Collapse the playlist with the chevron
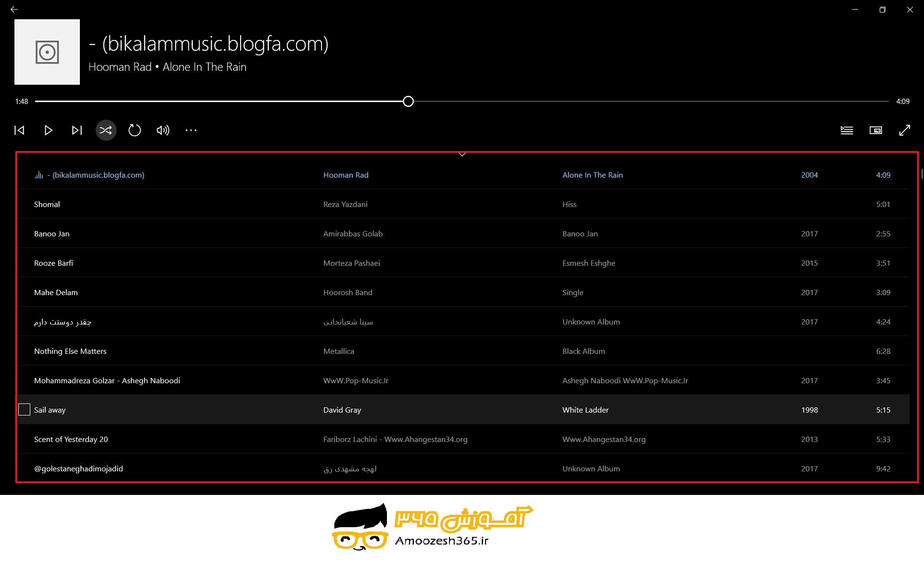The image size is (924, 571). point(462,155)
